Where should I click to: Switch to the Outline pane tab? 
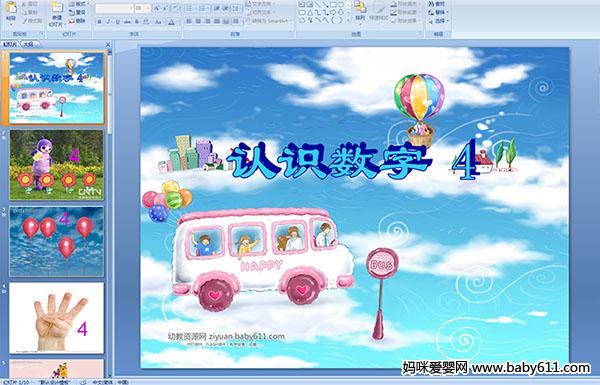click(28, 44)
